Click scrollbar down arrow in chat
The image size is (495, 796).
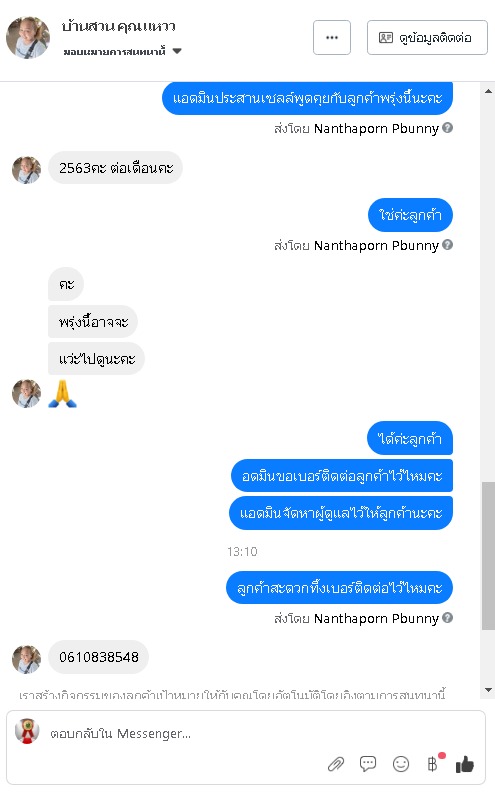coord(488,689)
